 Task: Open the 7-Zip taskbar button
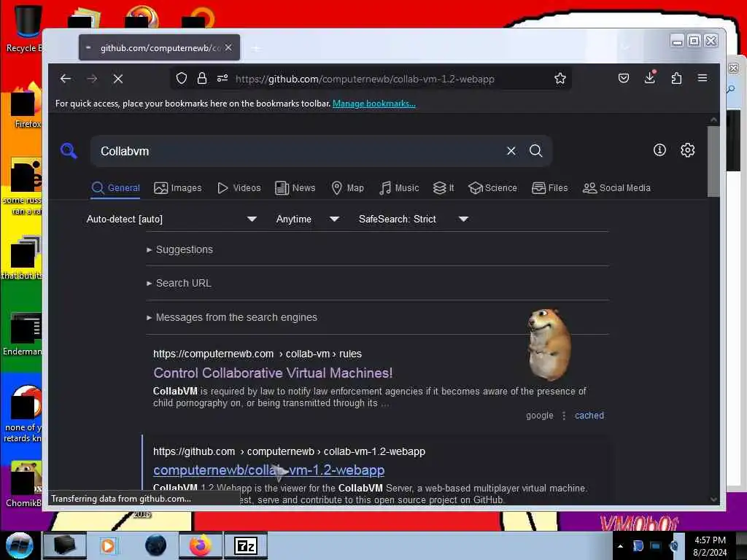(x=246, y=545)
